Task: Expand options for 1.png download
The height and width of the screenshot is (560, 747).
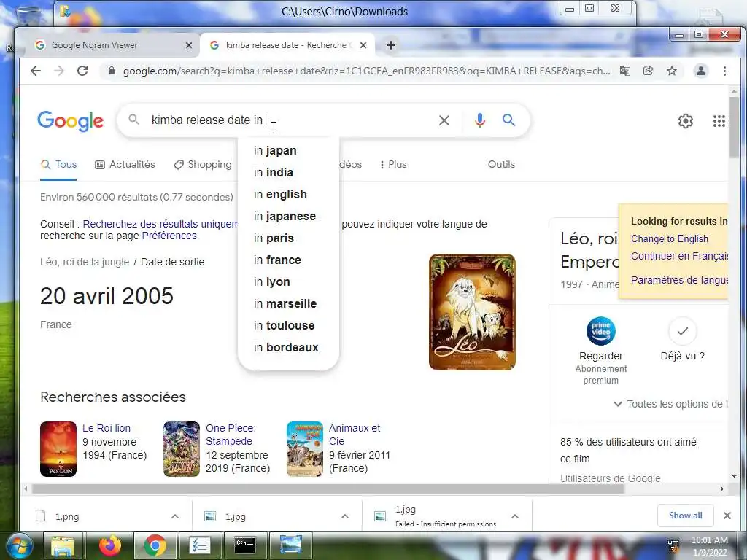Action: (175, 516)
